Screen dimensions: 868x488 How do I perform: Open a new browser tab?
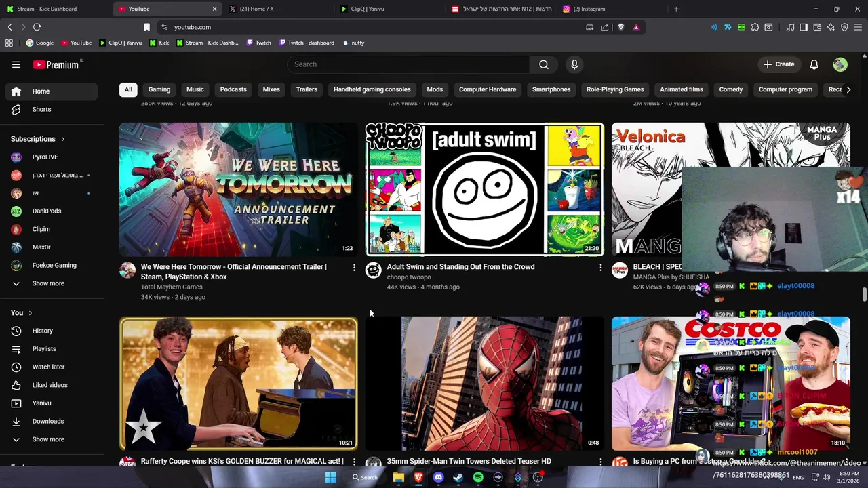pyautogui.click(x=676, y=9)
